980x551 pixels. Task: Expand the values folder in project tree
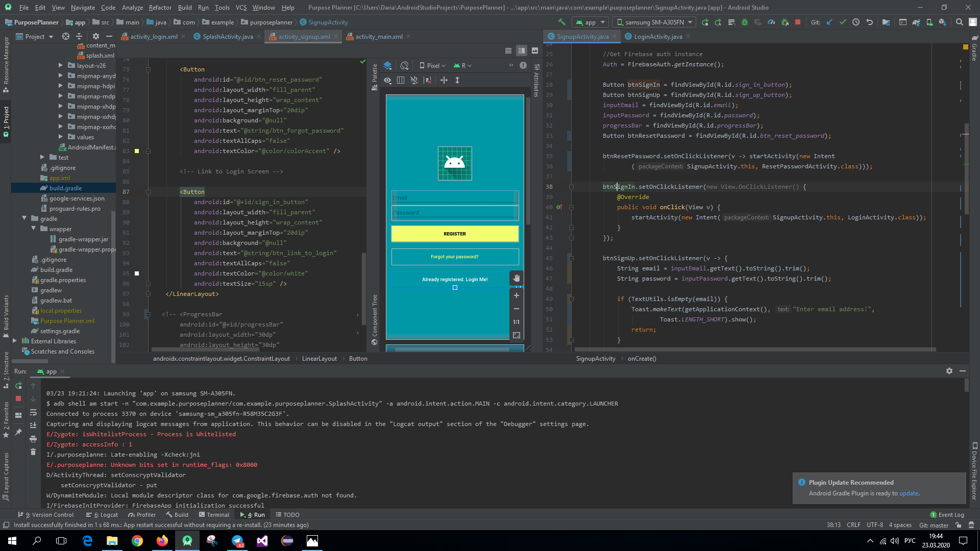60,137
